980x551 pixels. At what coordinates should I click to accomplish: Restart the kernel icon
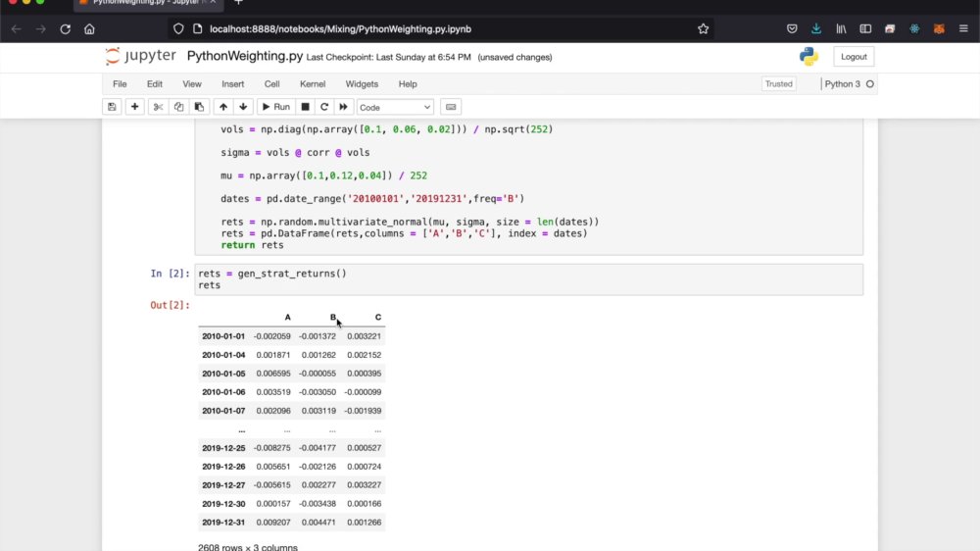pyautogui.click(x=323, y=107)
